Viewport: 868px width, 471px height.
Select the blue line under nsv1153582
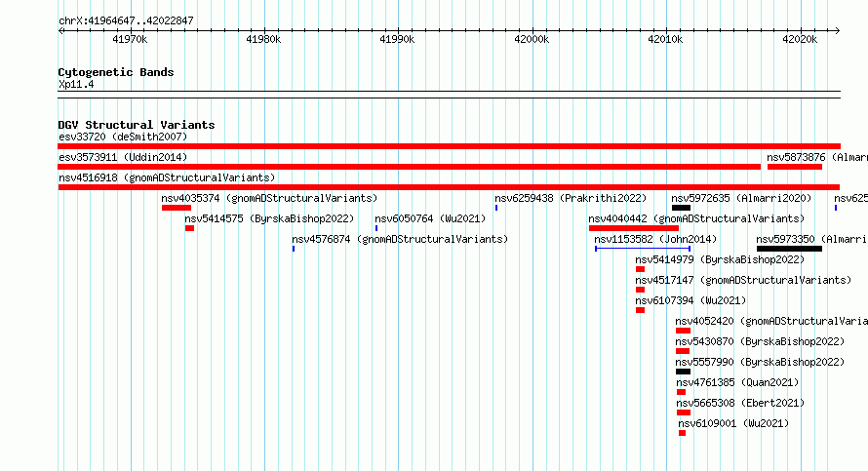click(643, 249)
